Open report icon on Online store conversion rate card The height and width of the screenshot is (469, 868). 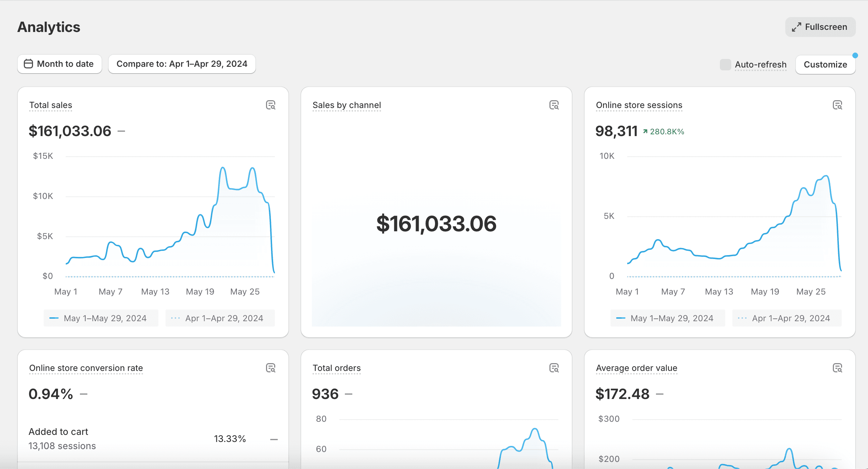271,368
